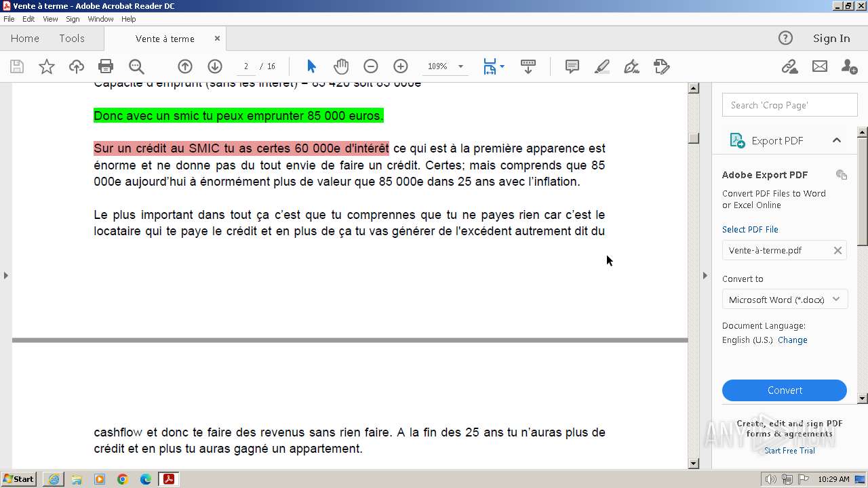Expand the left navigation pane arrow
Viewport: 868px width, 488px height.
pyautogui.click(x=5, y=275)
